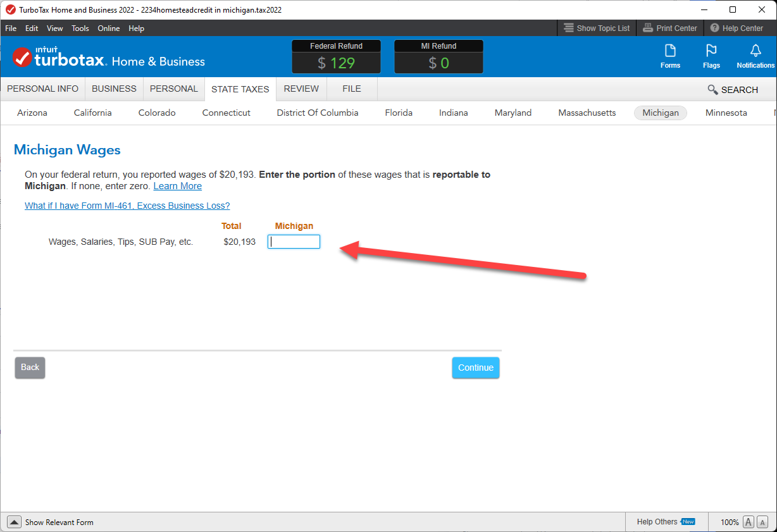
Task: Go to the FILE tab
Action: tap(352, 89)
